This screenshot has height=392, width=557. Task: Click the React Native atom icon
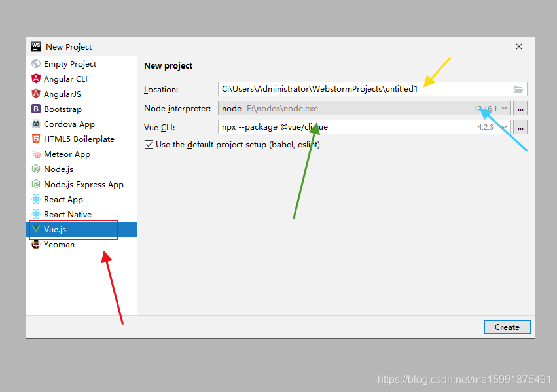pos(36,214)
